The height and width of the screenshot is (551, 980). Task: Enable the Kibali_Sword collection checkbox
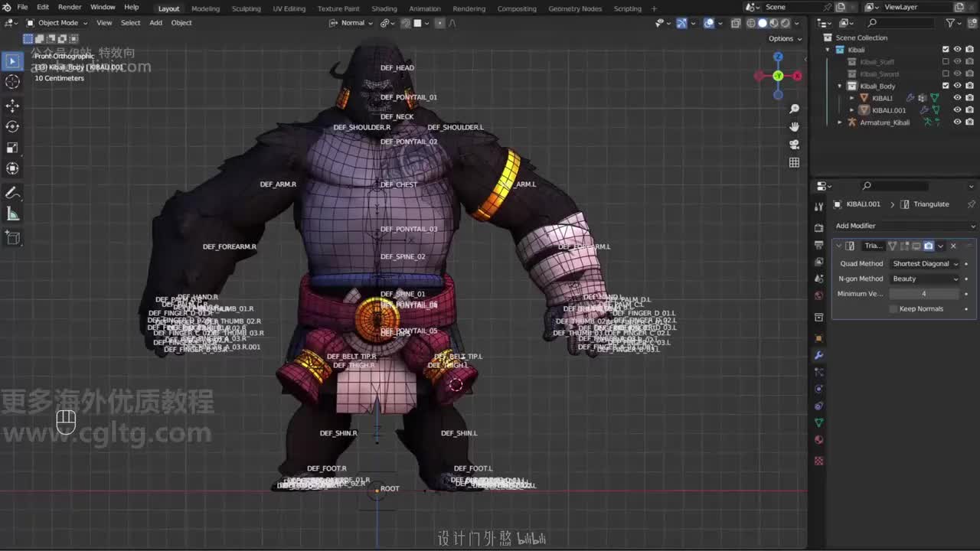pyautogui.click(x=946, y=74)
